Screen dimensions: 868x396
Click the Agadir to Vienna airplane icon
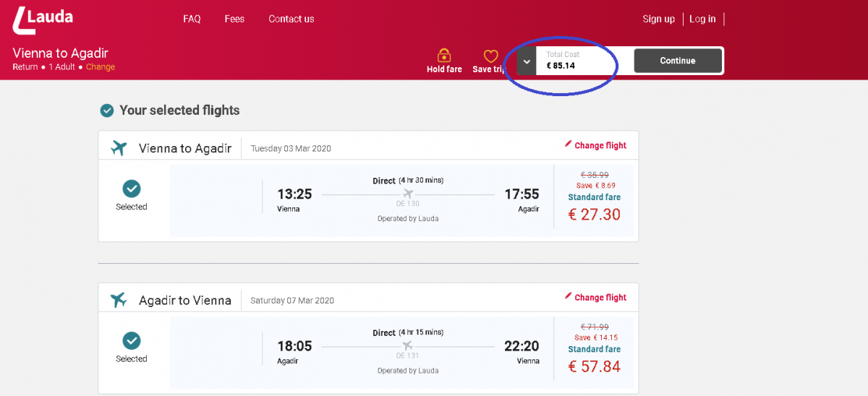click(x=119, y=300)
